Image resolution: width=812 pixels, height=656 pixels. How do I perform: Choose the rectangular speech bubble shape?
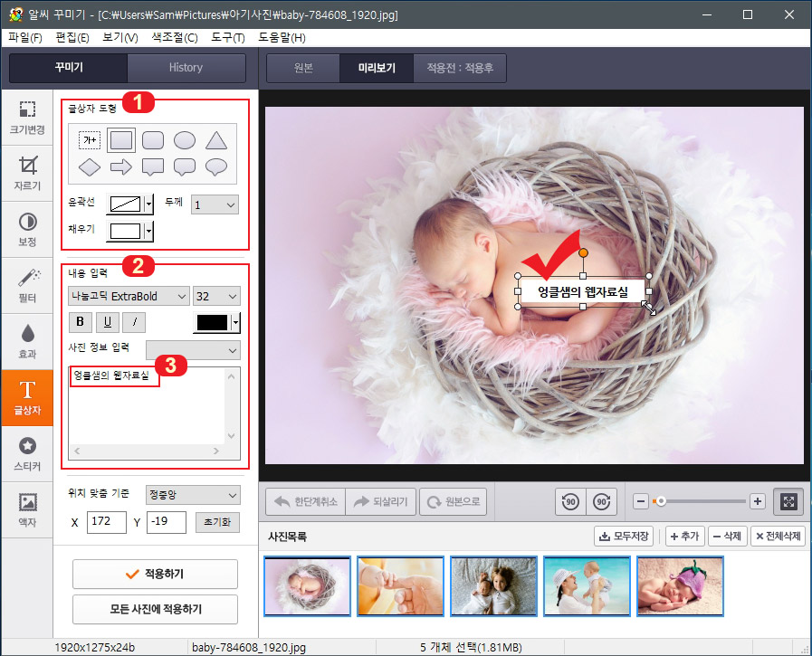coord(153,166)
